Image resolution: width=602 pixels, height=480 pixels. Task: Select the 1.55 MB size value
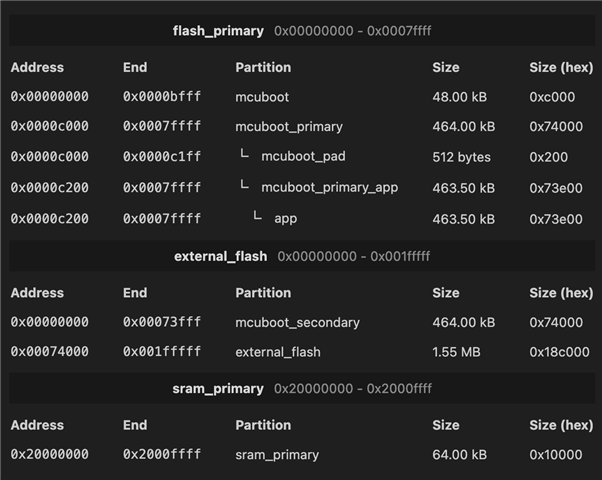pos(456,352)
